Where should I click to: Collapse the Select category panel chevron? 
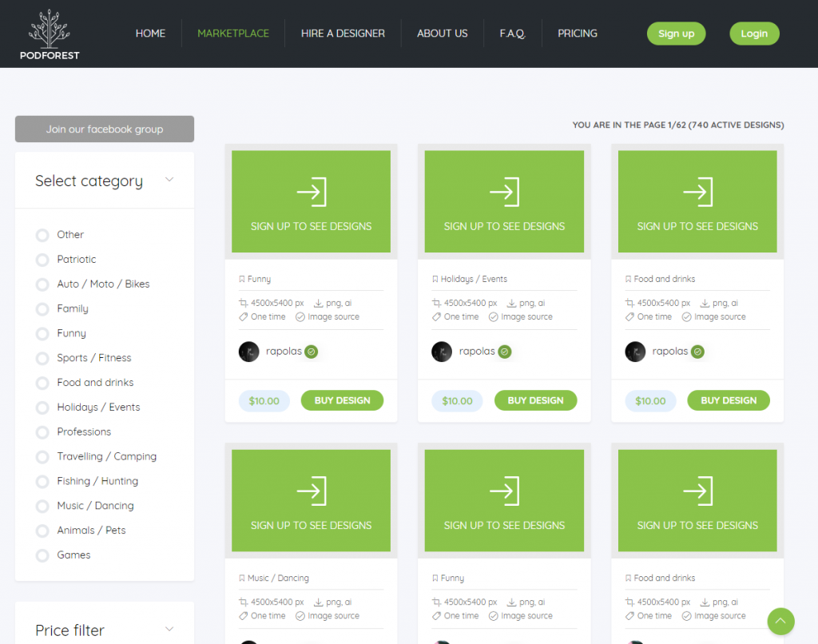click(169, 180)
